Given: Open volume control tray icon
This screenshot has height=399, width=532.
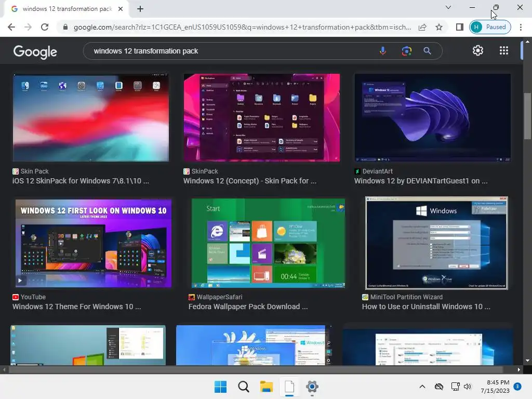Looking at the screenshot, I should tap(468, 387).
